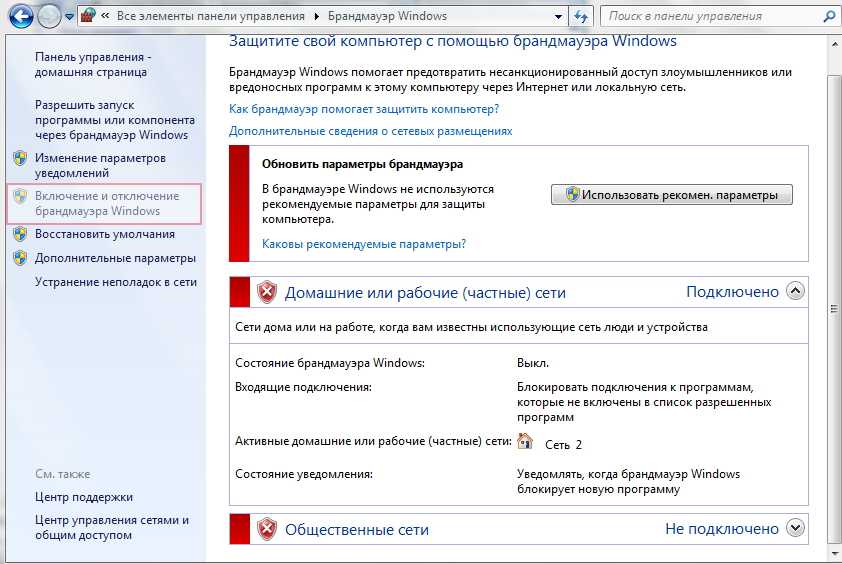This screenshot has height=564, width=842.
Task: Click the scrollbar up arrow
Action: pyautogui.click(x=834, y=44)
